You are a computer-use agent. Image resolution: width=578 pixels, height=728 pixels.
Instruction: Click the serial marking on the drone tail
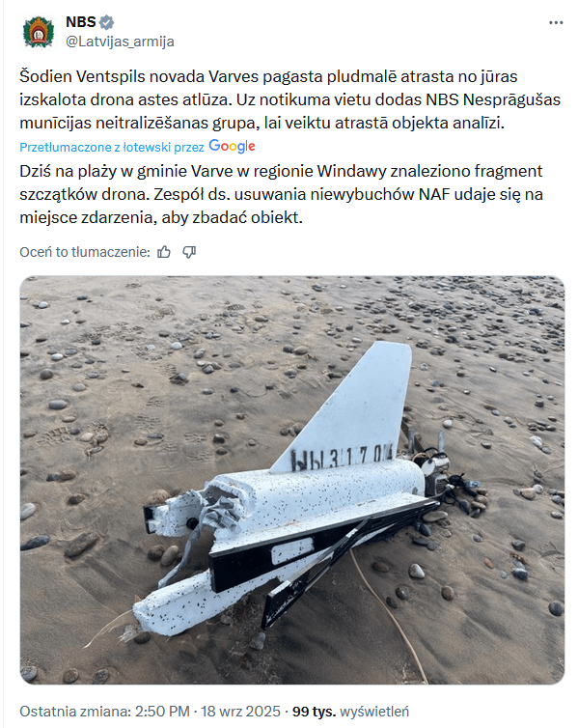pyautogui.click(x=342, y=457)
